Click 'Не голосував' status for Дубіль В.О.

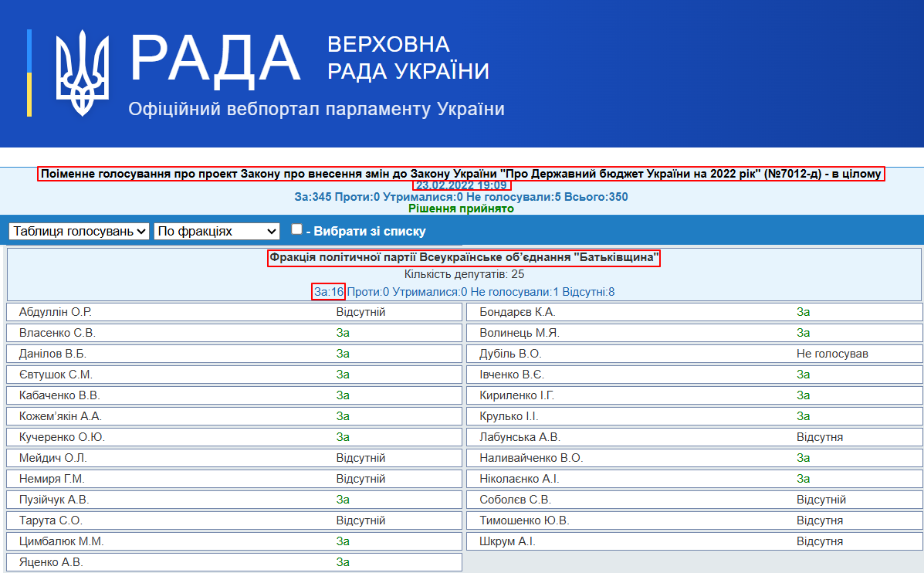click(832, 354)
